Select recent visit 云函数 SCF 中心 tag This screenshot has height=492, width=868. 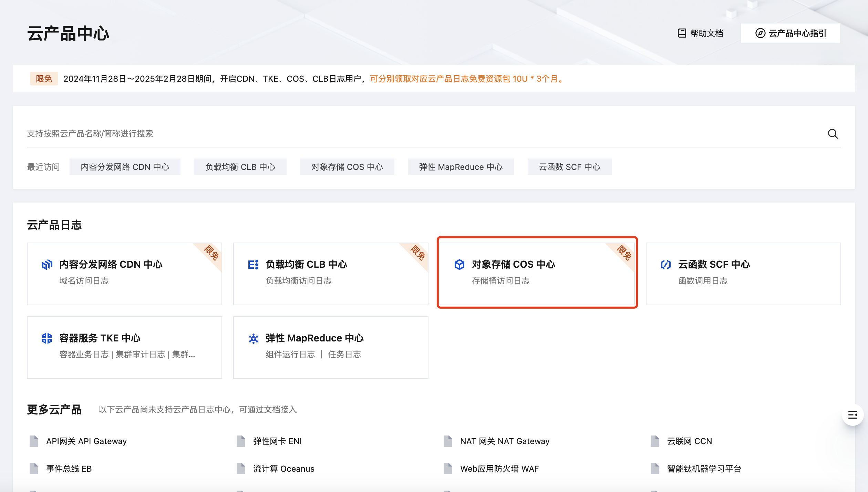coord(569,167)
